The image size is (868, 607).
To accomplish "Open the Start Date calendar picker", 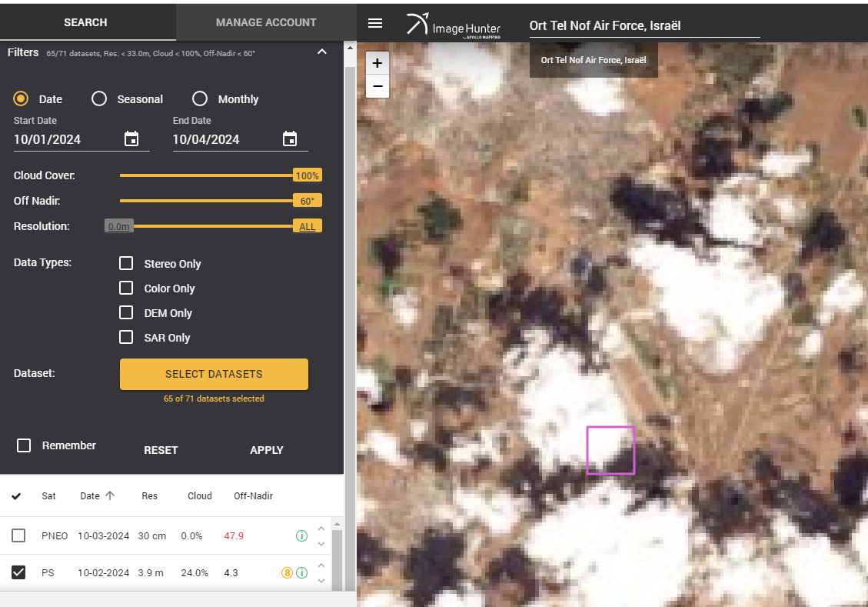I will pos(131,138).
